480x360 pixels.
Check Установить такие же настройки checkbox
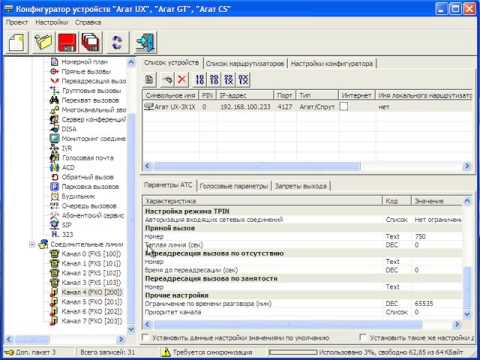click(x=363, y=338)
